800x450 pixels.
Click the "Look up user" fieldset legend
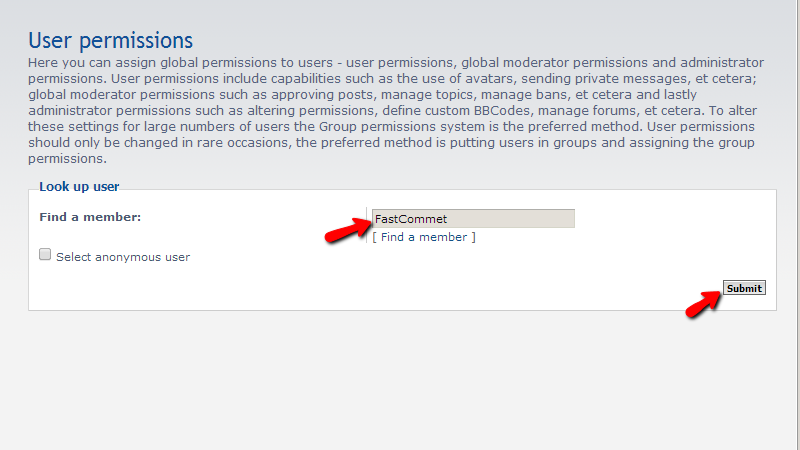[79, 187]
